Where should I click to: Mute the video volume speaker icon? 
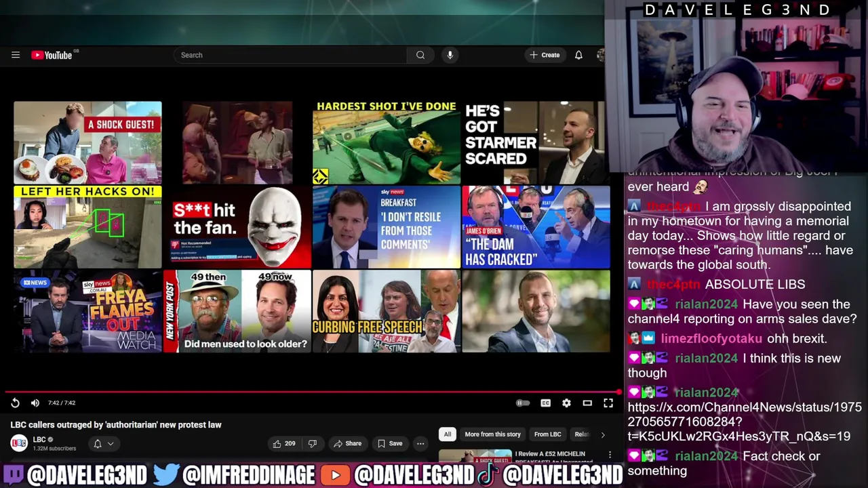click(35, 403)
